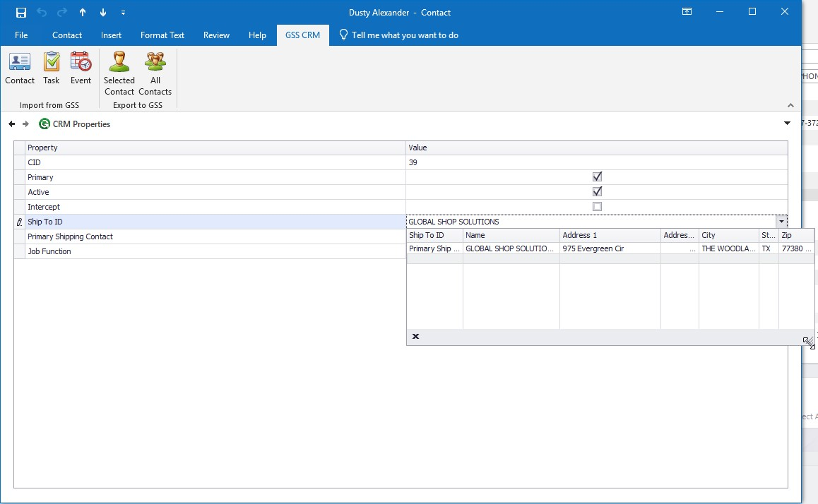Select the Primary Ship row in popup
818x504 pixels.
pos(610,248)
